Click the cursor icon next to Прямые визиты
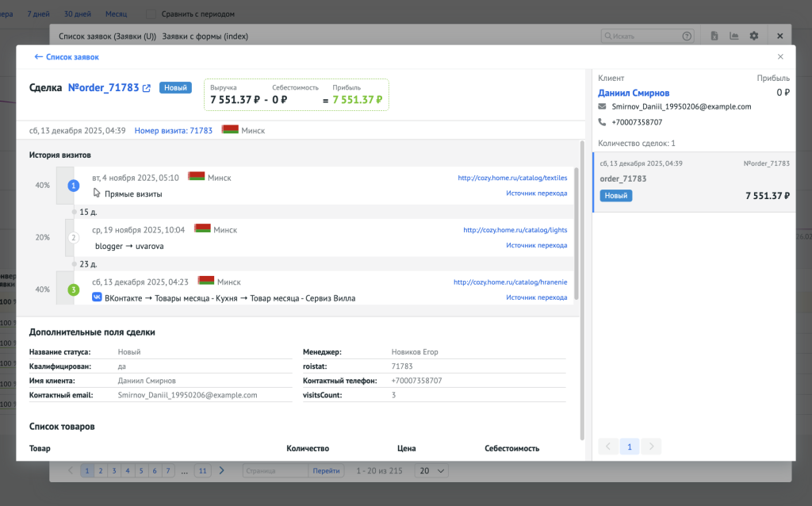This screenshot has height=506, width=812. tap(97, 193)
